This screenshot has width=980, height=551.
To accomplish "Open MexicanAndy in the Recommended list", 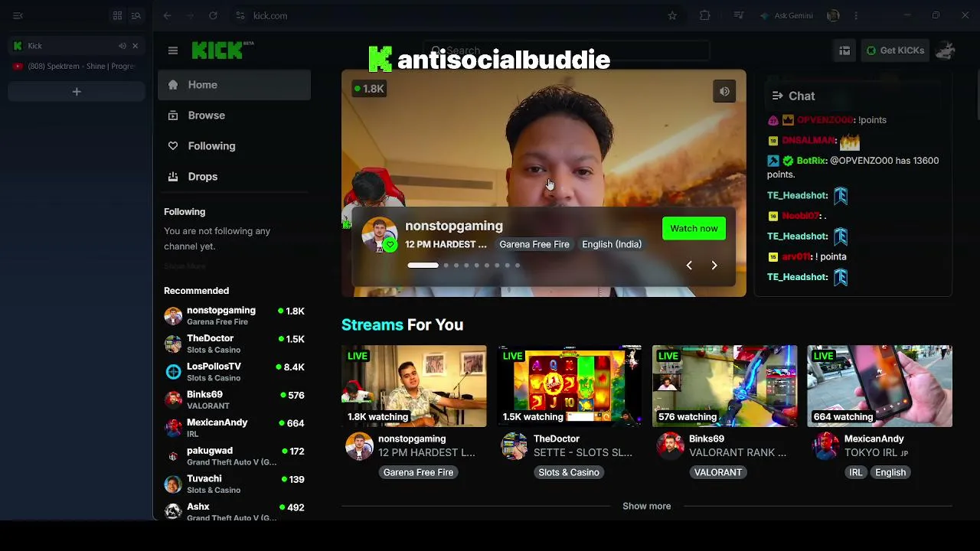I will (234, 428).
